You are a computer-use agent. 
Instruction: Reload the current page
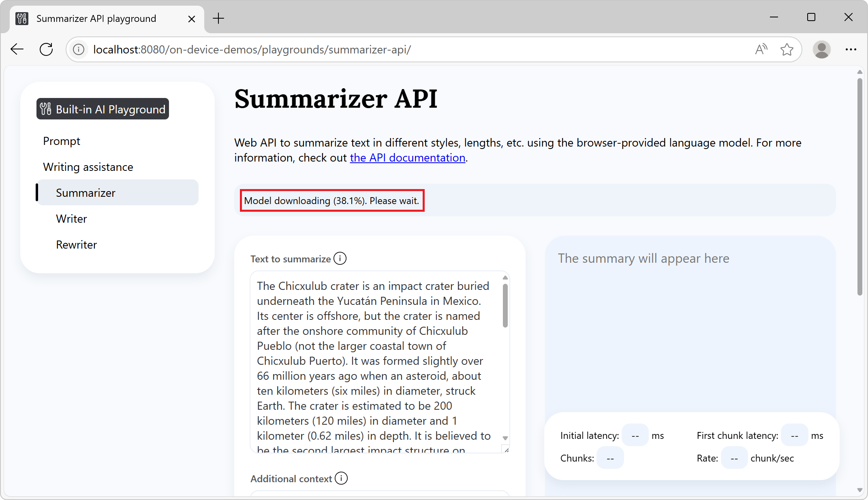46,49
